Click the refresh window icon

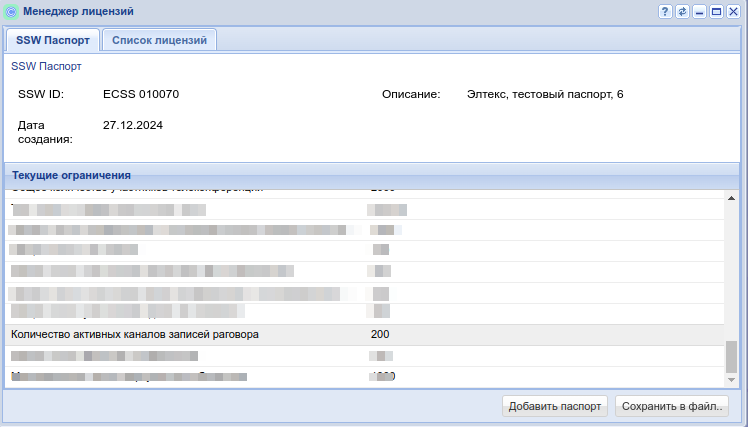682,11
